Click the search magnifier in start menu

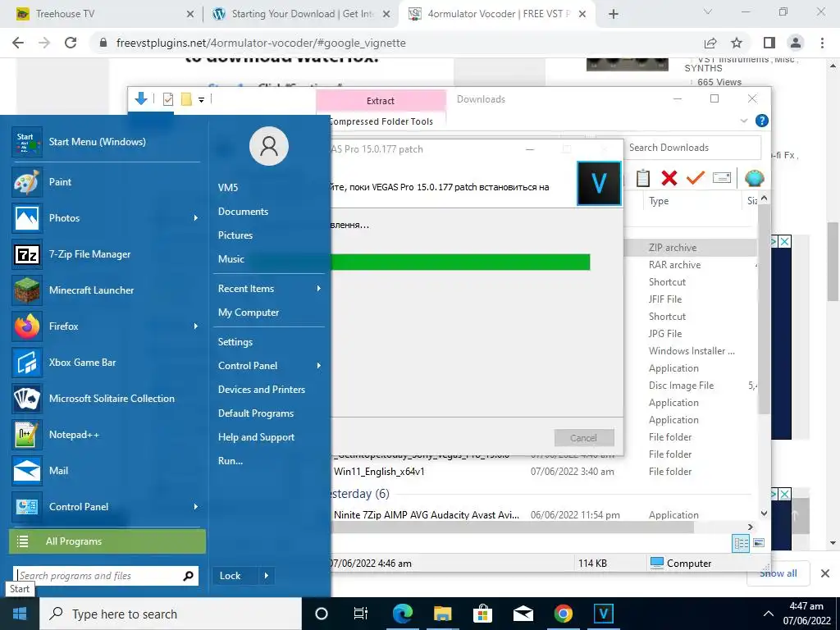(x=188, y=576)
